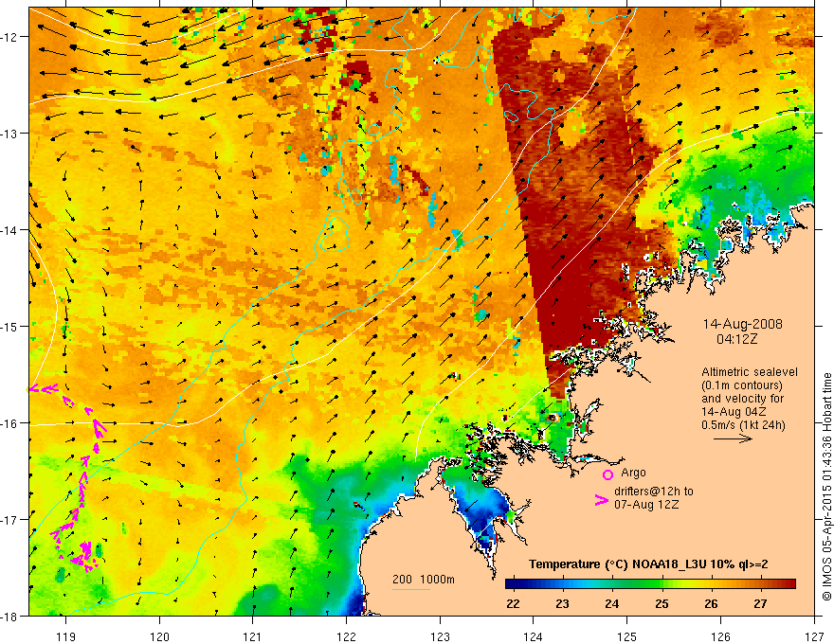834x644 pixels.
Task: Click the longitude axis label 124
Action: [534, 636]
